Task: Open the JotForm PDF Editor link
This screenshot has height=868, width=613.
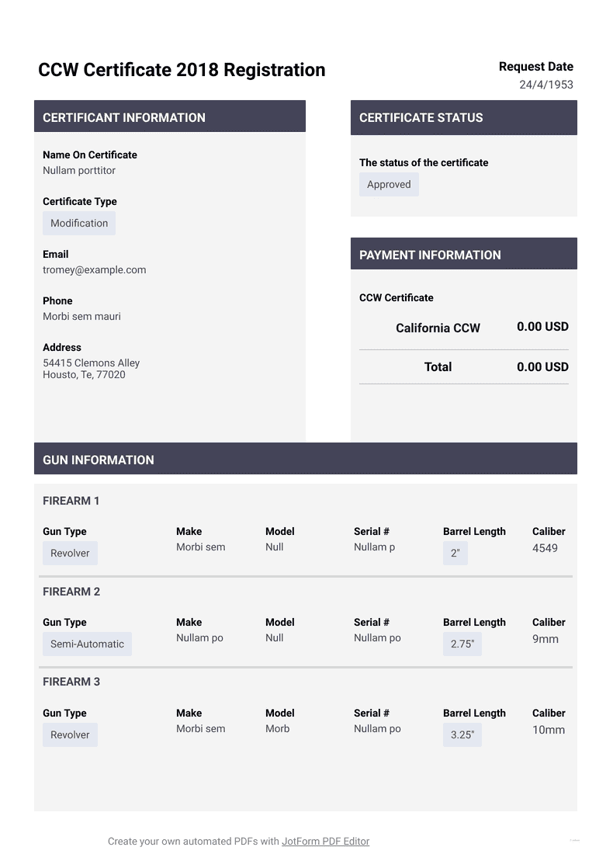Action: pyautogui.click(x=325, y=841)
